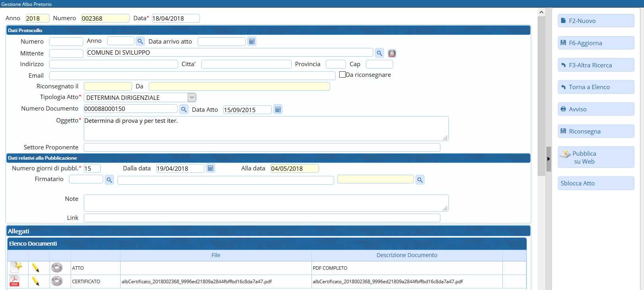Viewport: 644px width, 290px height.
Task: Open calendar for Data arrivo atto
Action: tap(252, 41)
